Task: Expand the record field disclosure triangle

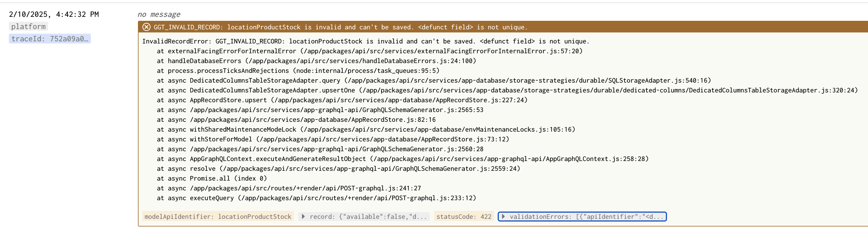Action: pos(303,216)
